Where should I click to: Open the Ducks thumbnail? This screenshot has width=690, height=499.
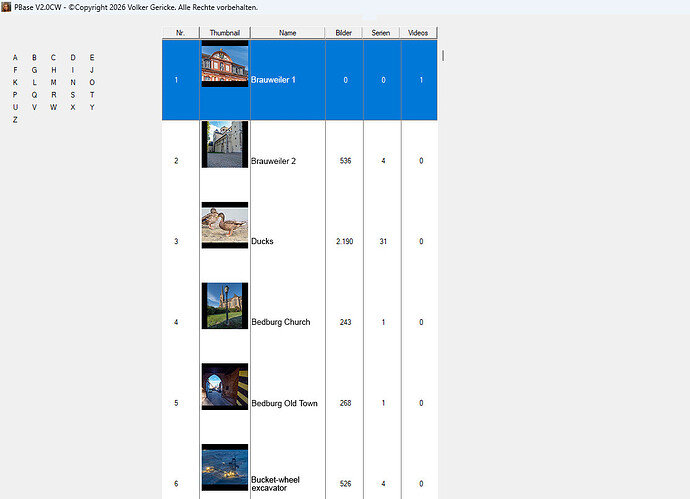225,225
